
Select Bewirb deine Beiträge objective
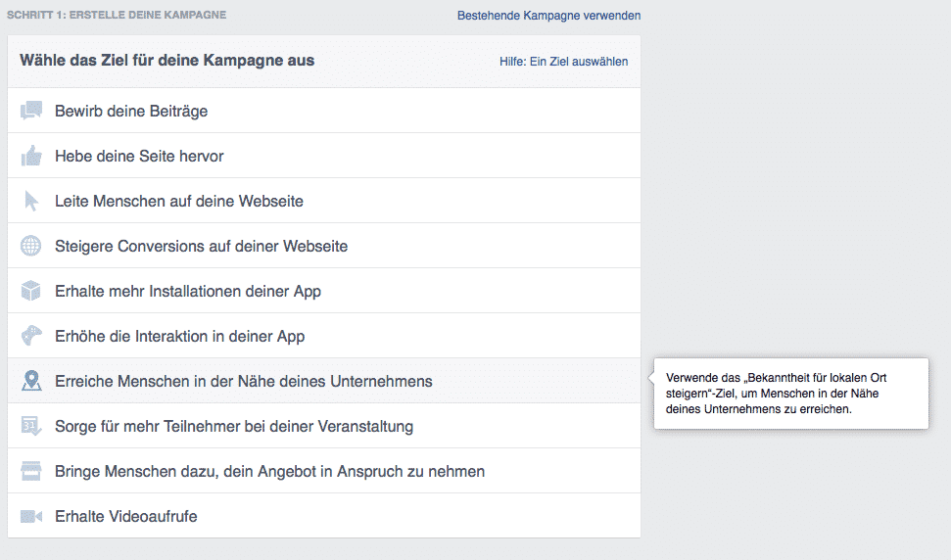point(131,111)
